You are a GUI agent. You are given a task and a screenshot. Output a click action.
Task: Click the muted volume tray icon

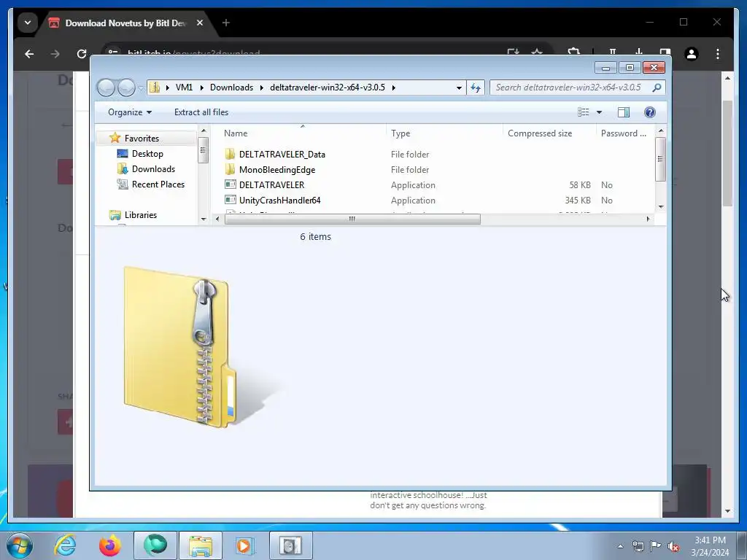click(x=673, y=546)
